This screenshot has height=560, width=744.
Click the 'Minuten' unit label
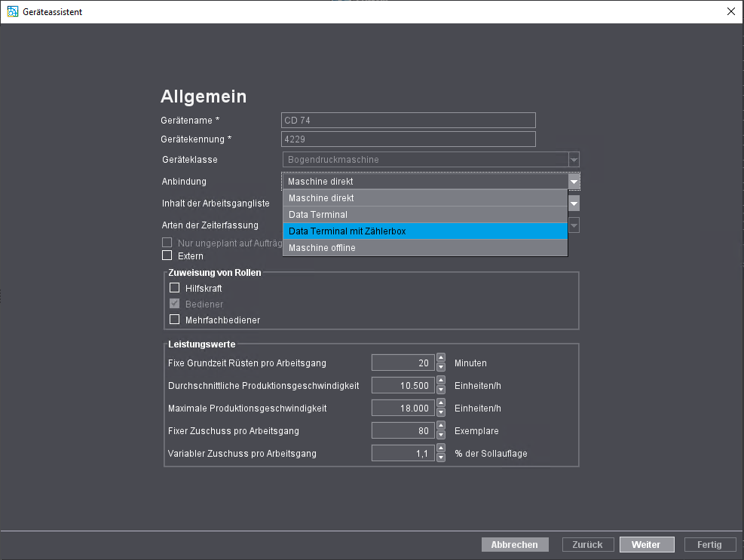click(x=470, y=363)
